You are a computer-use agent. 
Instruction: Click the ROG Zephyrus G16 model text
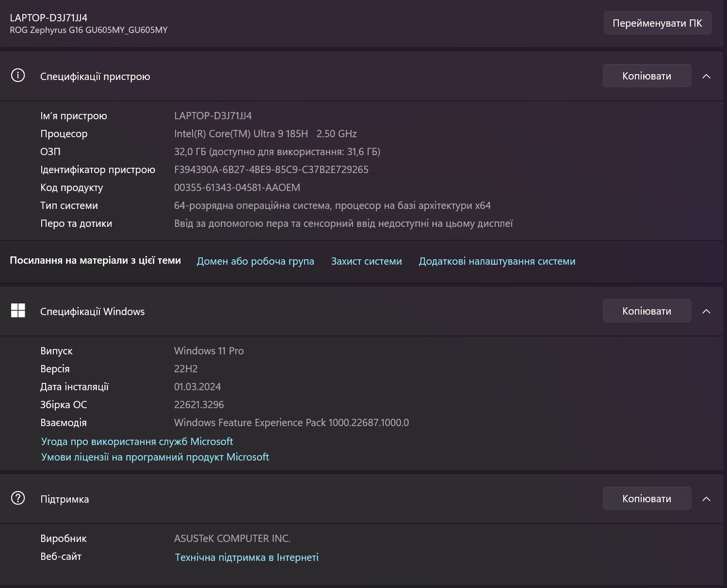coord(89,30)
